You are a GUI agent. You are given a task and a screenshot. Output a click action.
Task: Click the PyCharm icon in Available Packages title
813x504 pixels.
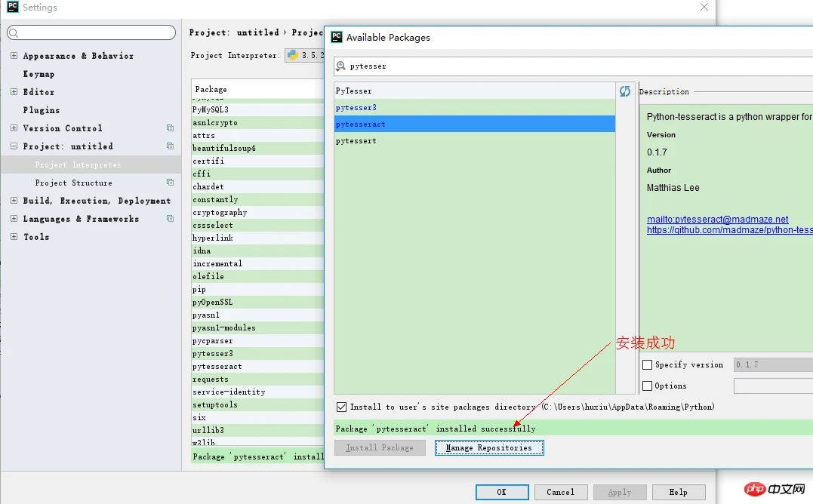337,37
